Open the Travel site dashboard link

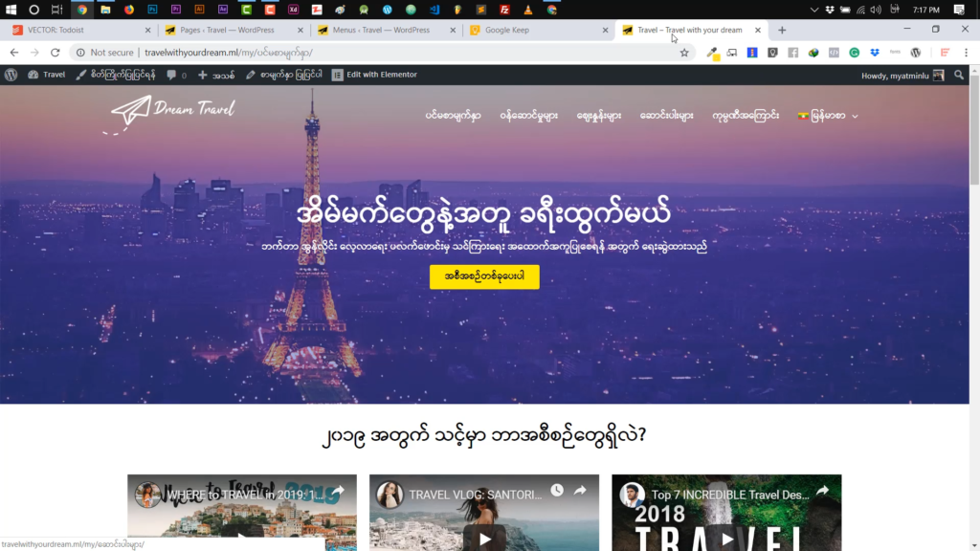[x=46, y=75]
